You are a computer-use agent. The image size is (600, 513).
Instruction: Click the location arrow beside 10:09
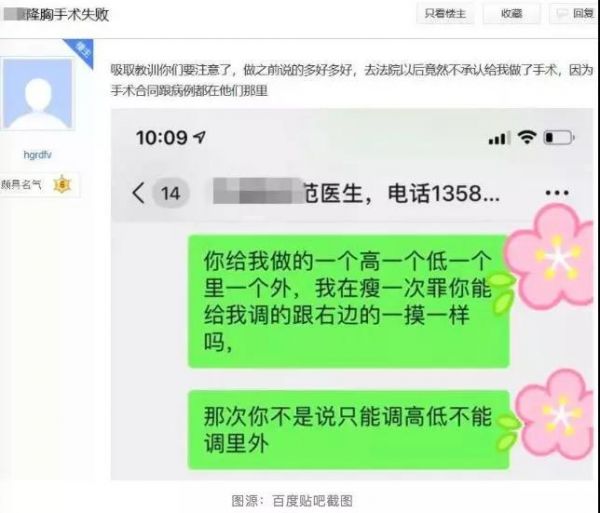pos(199,137)
